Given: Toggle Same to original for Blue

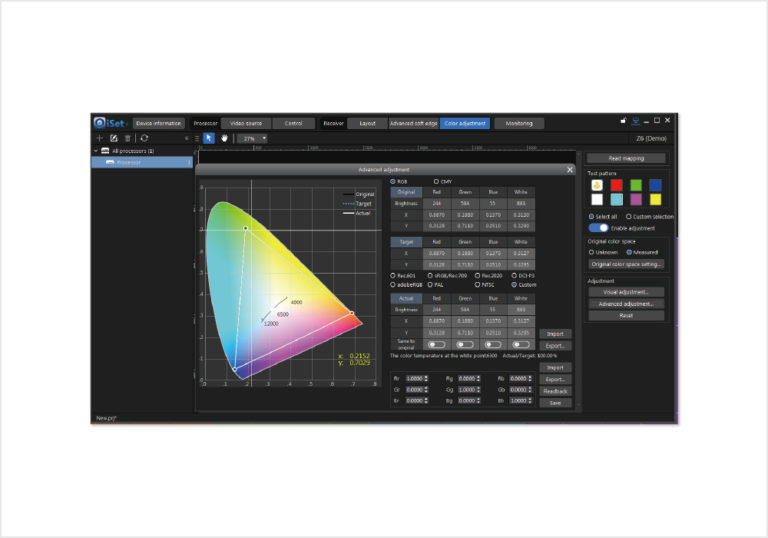Looking at the screenshot, I should pyautogui.click(x=493, y=344).
